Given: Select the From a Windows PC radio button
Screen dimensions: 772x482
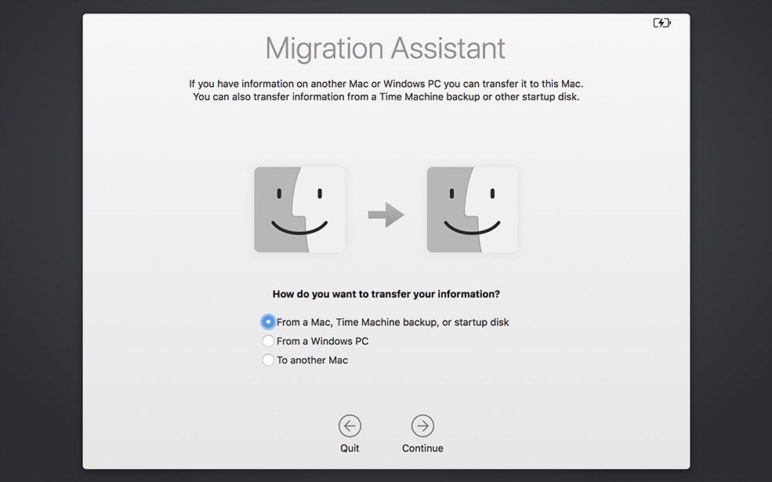Looking at the screenshot, I should [x=268, y=341].
